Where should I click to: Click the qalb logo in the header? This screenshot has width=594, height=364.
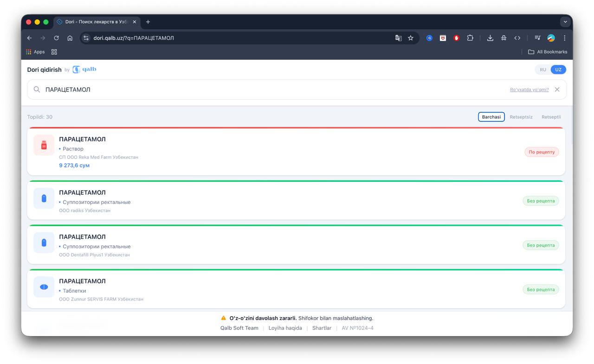coord(84,70)
